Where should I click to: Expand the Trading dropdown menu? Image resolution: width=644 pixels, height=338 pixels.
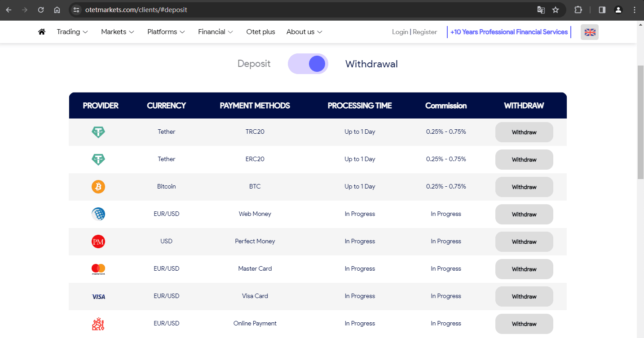coord(72,32)
